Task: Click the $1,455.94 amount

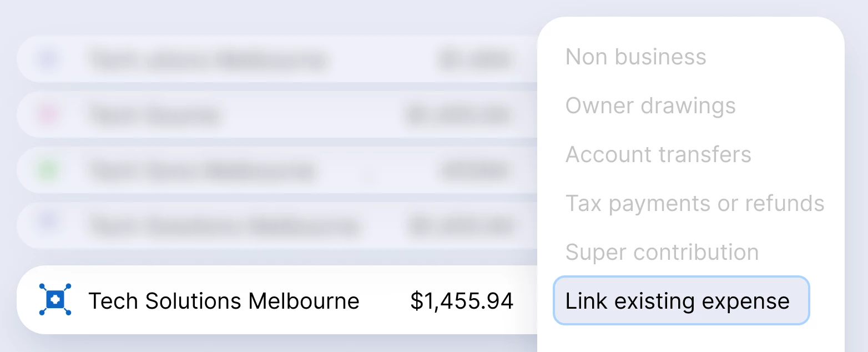Action: pos(462,301)
